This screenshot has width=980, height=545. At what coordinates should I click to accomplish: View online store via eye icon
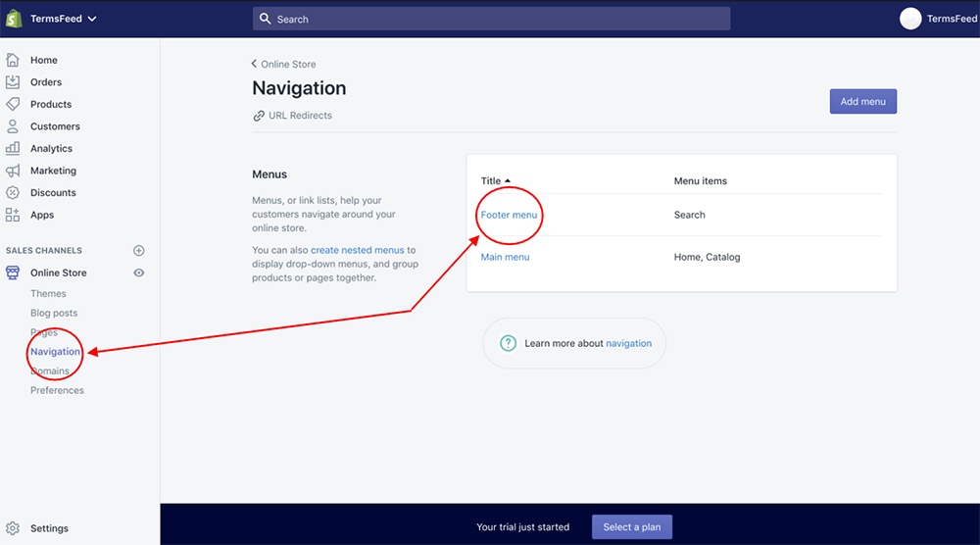139,272
